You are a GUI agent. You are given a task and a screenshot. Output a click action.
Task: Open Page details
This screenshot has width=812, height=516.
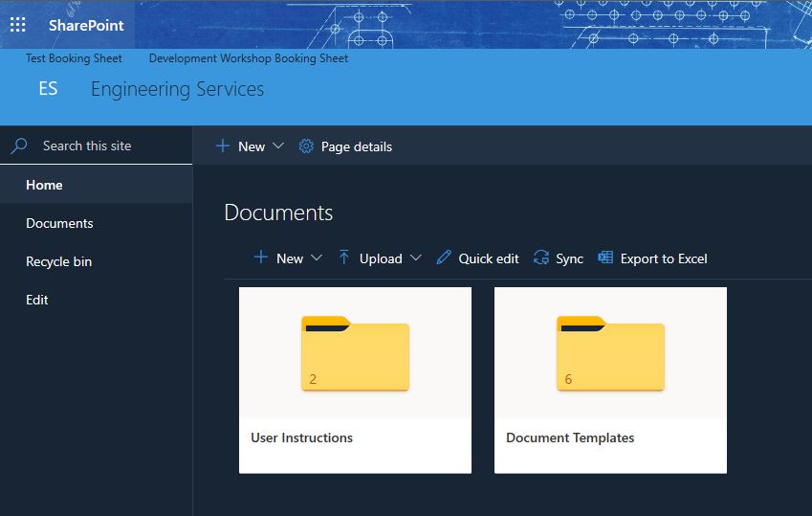357,146
